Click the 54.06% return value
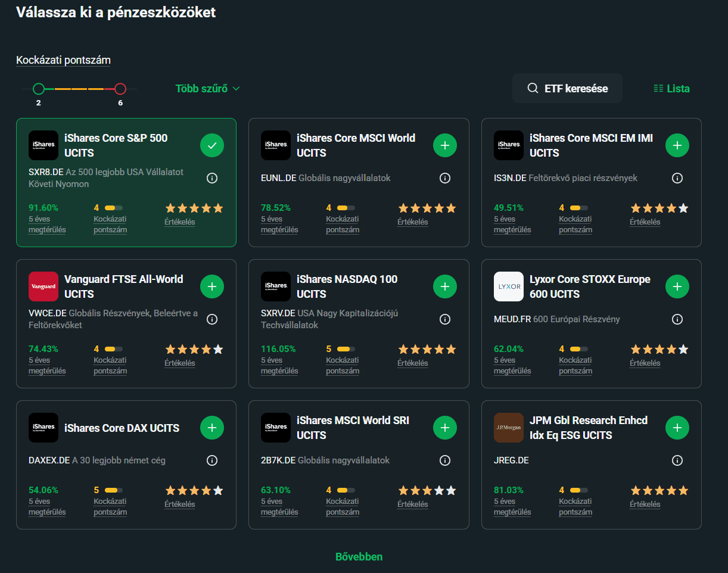 point(43,490)
